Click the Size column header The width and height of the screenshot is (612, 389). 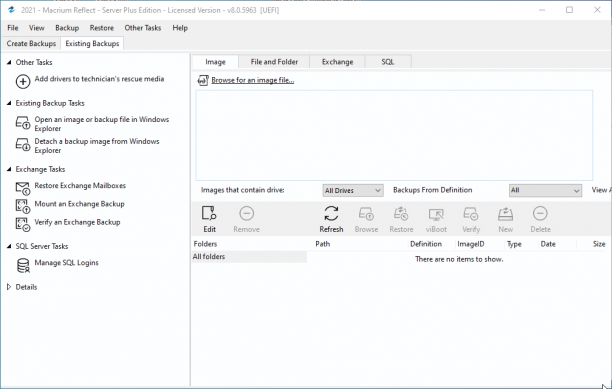click(x=599, y=244)
